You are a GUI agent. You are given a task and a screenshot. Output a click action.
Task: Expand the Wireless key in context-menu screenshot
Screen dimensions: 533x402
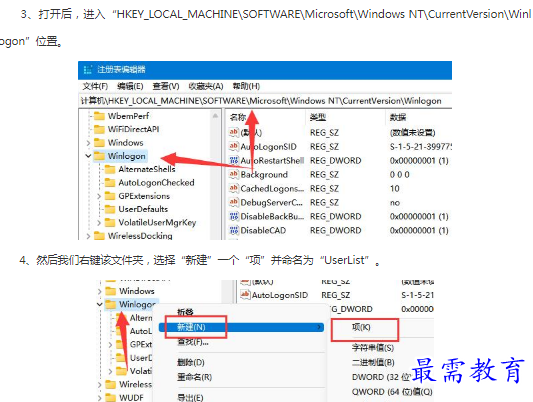pyautogui.click(x=100, y=385)
